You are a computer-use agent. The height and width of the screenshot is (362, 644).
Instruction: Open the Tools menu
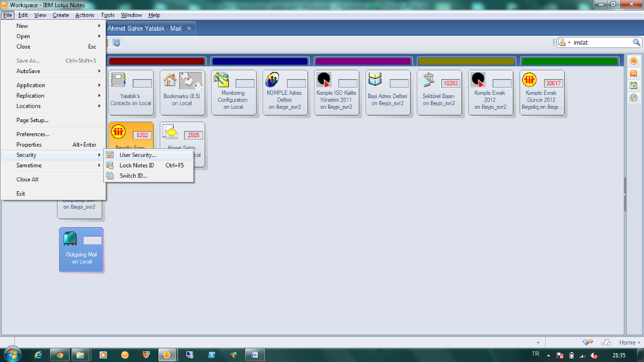[108, 15]
